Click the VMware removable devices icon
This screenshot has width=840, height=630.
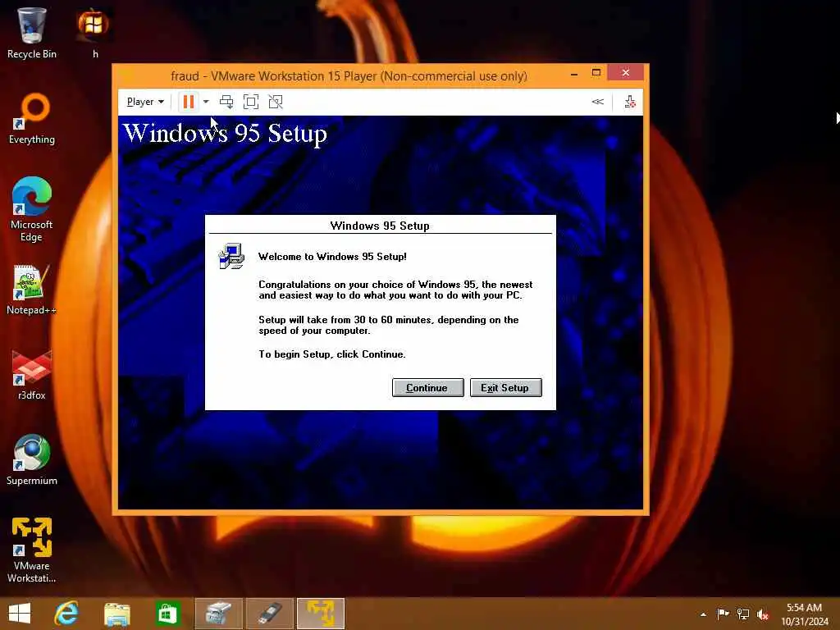coord(630,102)
